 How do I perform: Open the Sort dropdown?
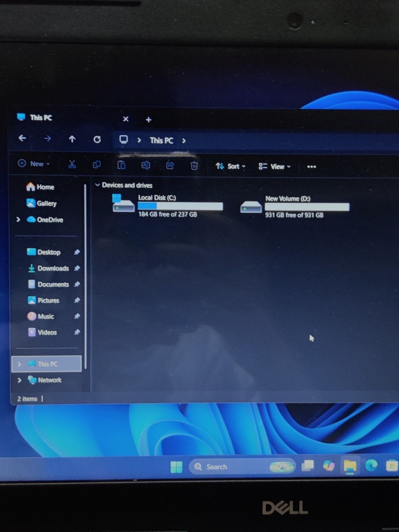[x=230, y=166]
